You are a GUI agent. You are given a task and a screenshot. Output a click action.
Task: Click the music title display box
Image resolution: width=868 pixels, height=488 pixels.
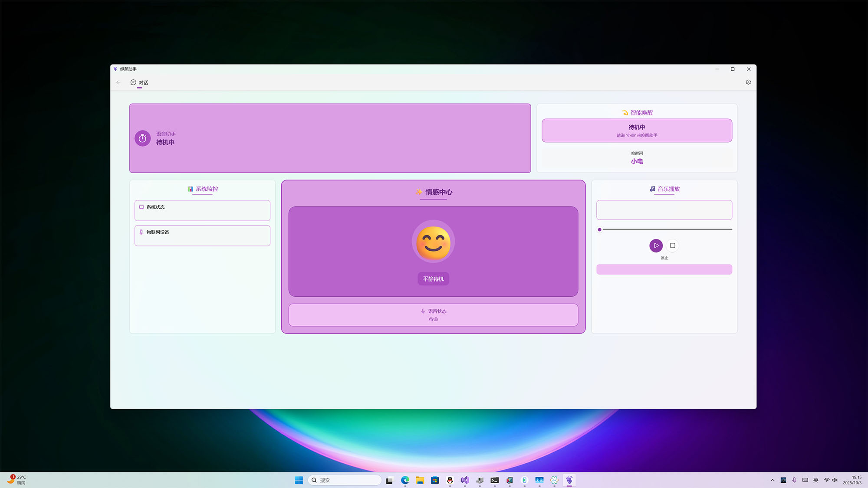pyautogui.click(x=664, y=210)
